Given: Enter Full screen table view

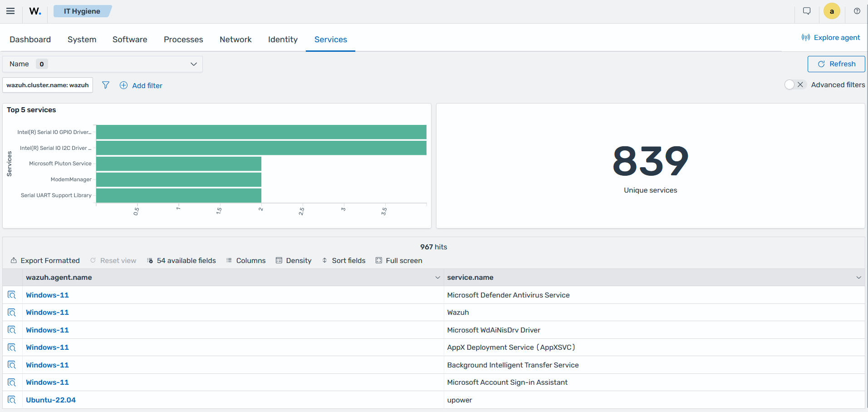Looking at the screenshot, I should (399, 261).
